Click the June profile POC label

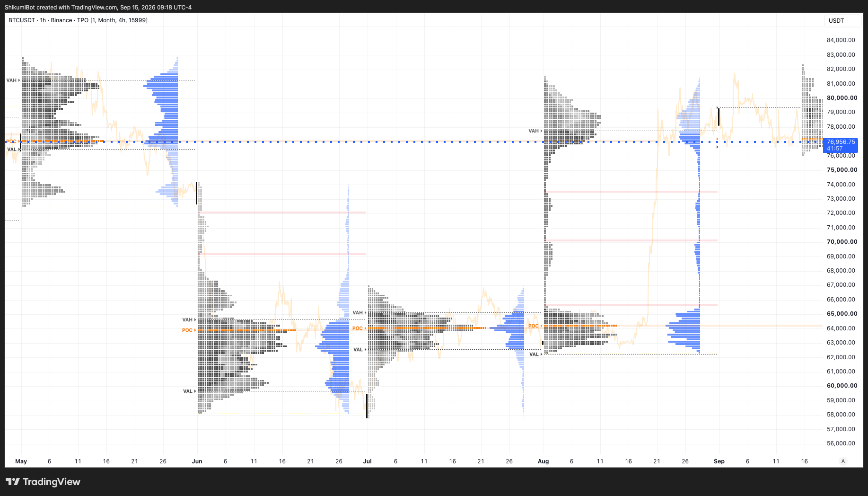[187, 330]
